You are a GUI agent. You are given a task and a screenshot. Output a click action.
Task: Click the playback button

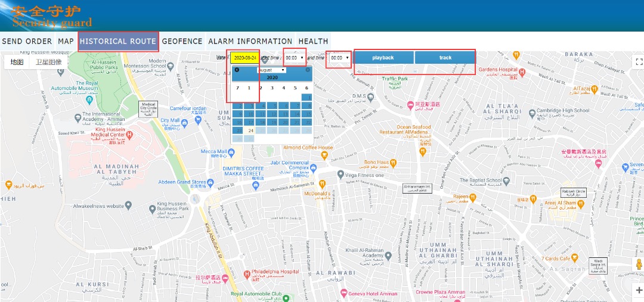coord(383,57)
